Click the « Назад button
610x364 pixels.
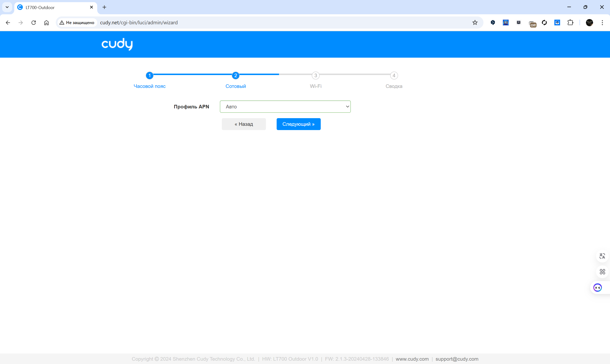coord(244,124)
